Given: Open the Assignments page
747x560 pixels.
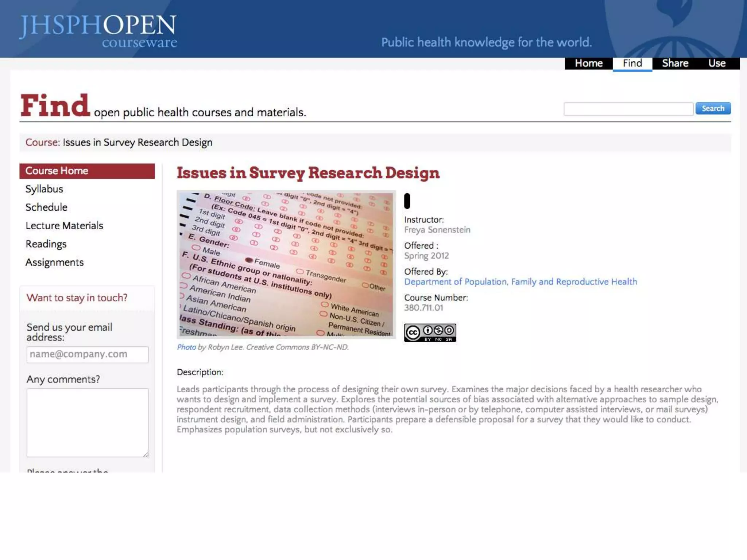Looking at the screenshot, I should [54, 262].
